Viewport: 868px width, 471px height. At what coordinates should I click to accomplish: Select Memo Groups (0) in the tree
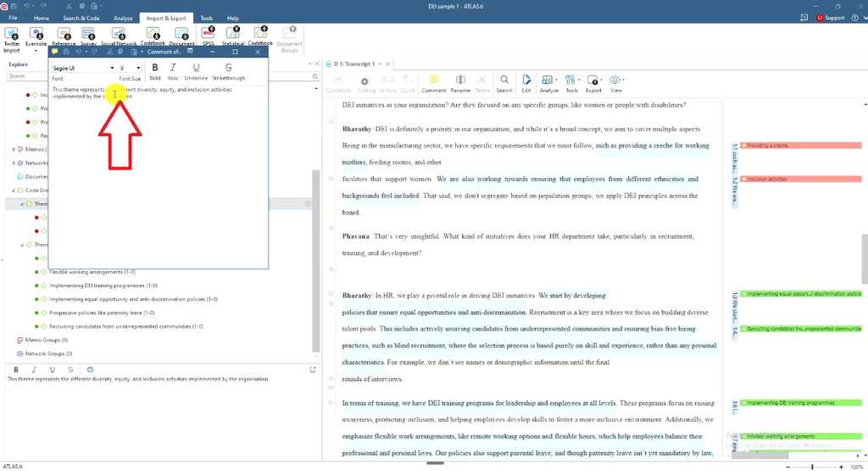coord(47,340)
